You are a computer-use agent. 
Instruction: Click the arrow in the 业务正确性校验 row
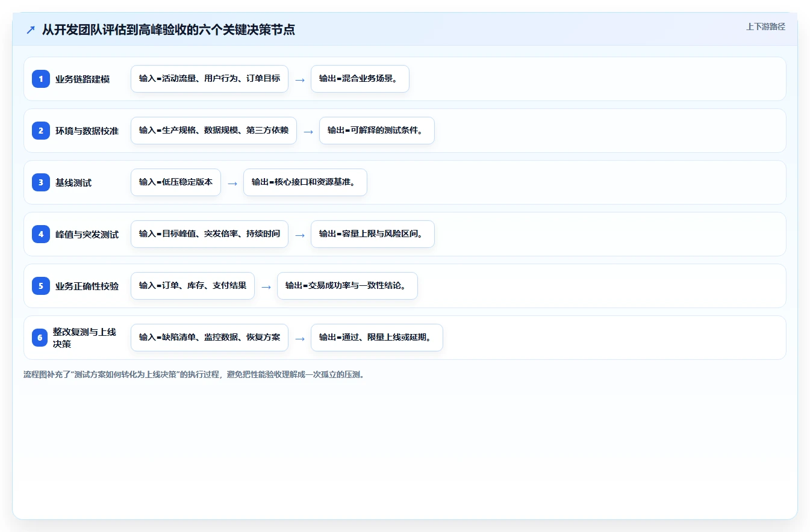coord(266,286)
